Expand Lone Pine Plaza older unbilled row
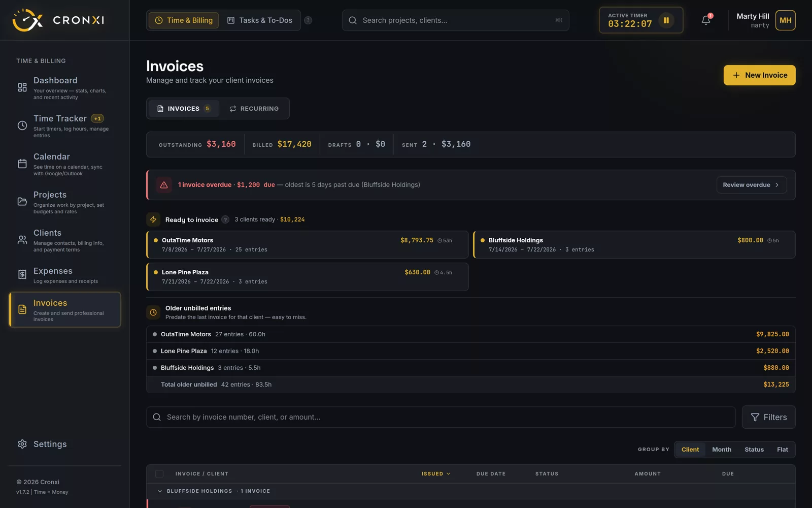Screen dimensions: 812x508 point(470,351)
